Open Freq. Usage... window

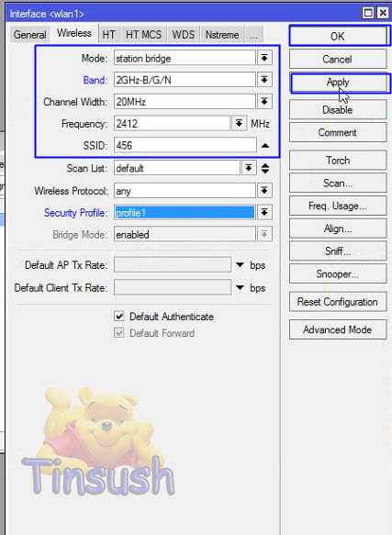[338, 206]
